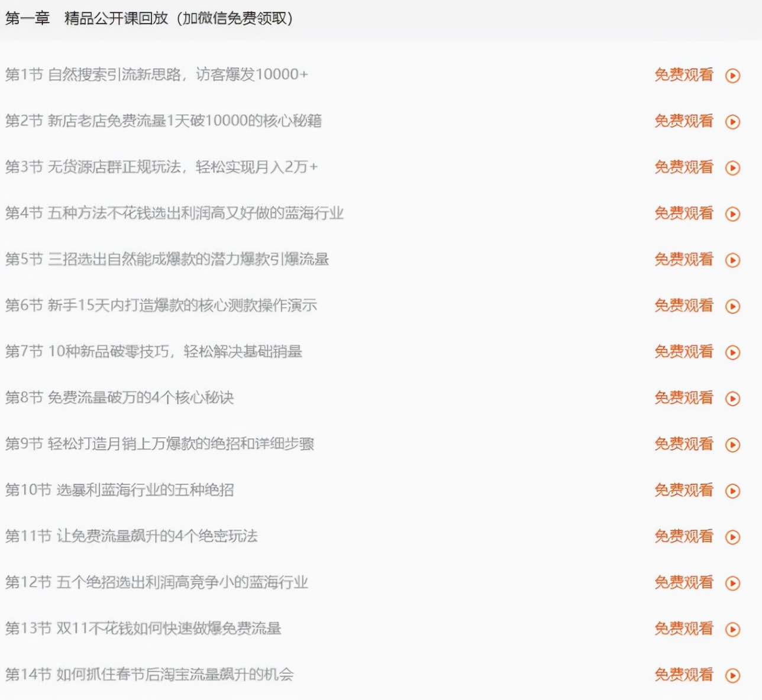Click 免费观看 for 第13节 双11
Screen dimensions: 762x700
[x=683, y=628]
